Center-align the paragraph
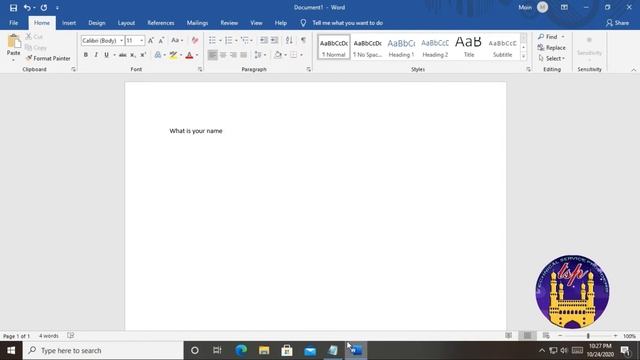This screenshot has width=640, height=360. pyautogui.click(x=223, y=55)
